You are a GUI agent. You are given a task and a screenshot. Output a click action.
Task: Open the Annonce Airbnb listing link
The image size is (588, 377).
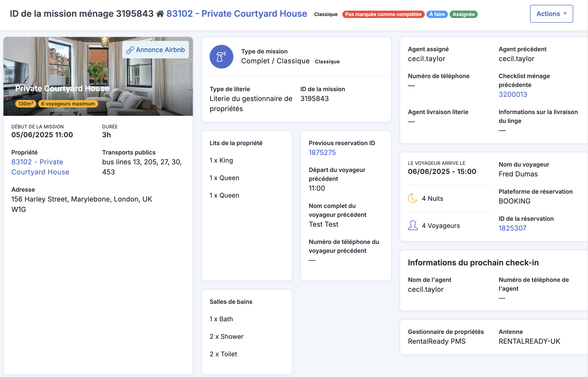(156, 50)
